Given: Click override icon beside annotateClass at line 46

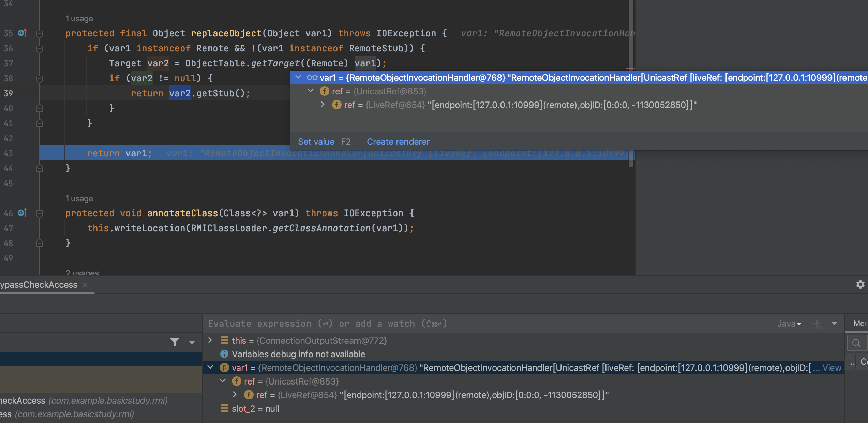Looking at the screenshot, I should tap(22, 213).
